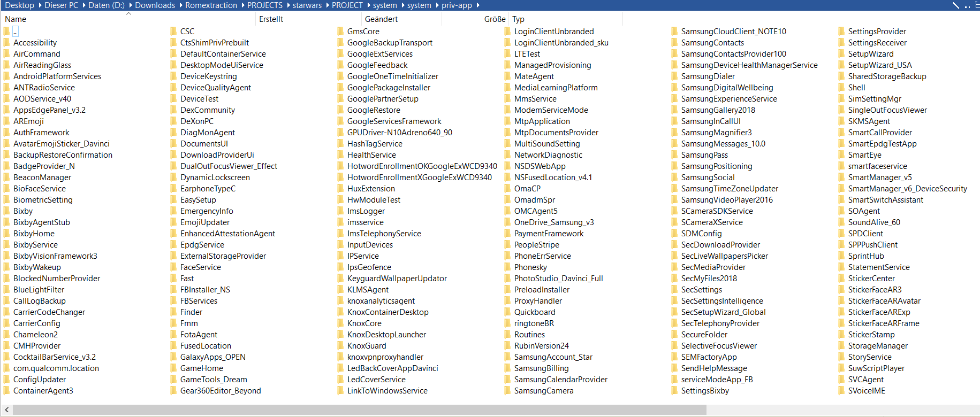Viewport: 980px width, 417px height.
Task: Click the DeXonPC folder icon
Action: 173,121
